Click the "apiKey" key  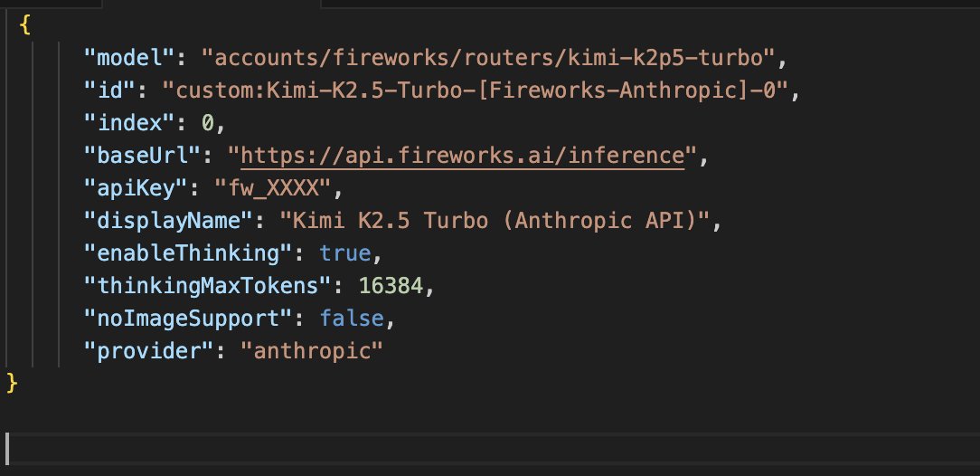(x=137, y=188)
